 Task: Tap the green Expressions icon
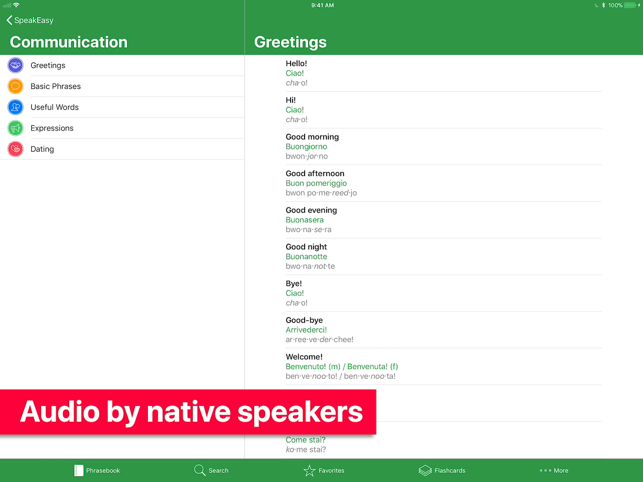click(x=15, y=128)
